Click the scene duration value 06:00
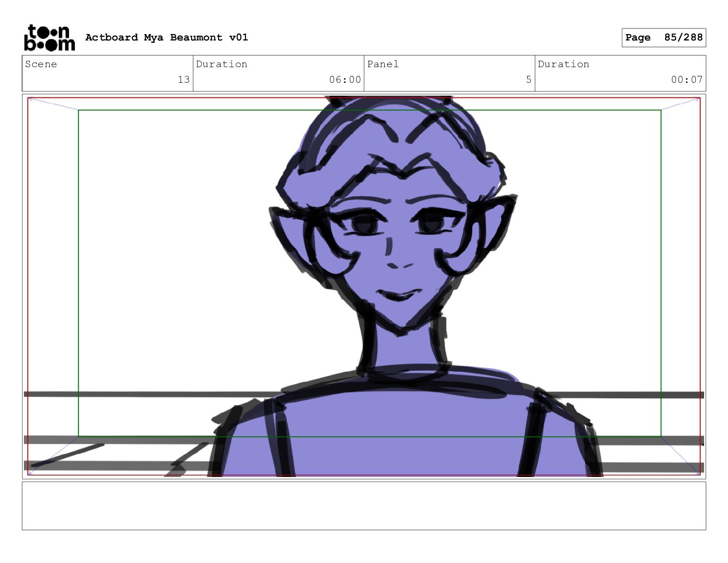728x563 pixels. [345, 80]
